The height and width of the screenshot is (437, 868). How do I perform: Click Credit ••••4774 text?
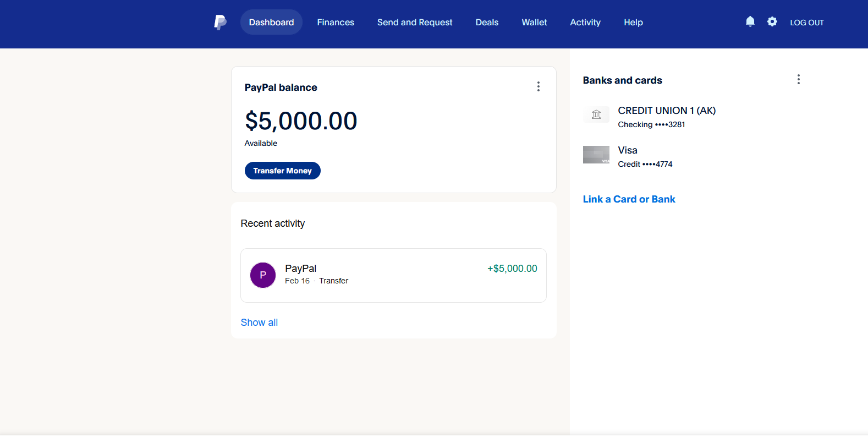(645, 164)
